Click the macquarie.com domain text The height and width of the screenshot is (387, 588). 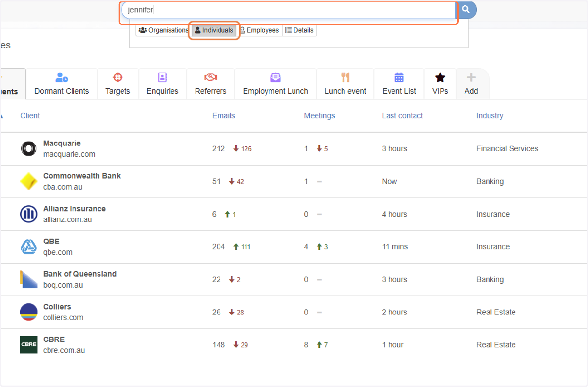[69, 154]
